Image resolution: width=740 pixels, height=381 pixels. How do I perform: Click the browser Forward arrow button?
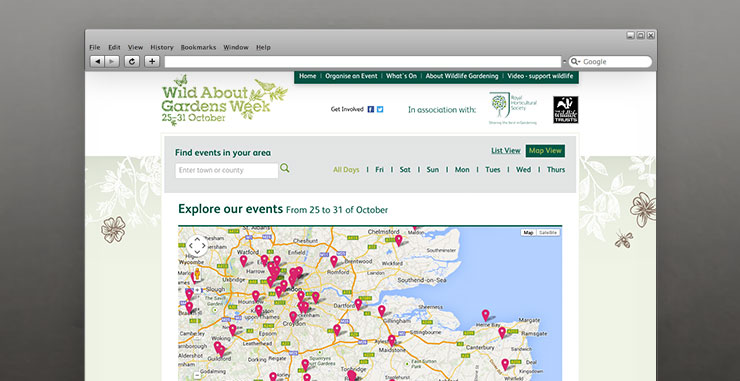[112, 61]
